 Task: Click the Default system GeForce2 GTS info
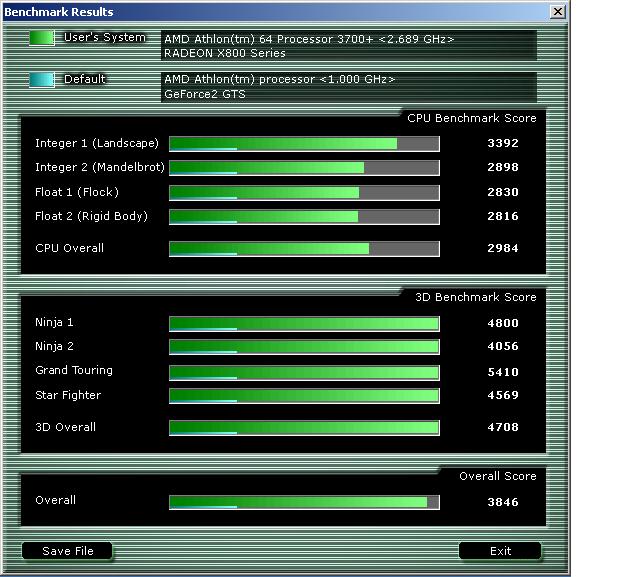click(204, 94)
